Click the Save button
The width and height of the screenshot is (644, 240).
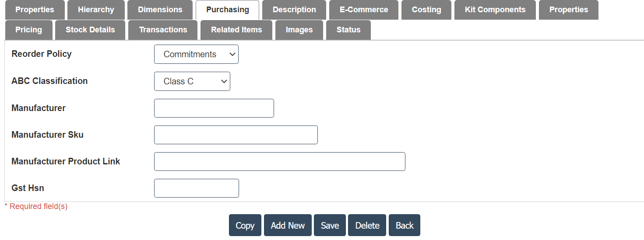click(330, 225)
